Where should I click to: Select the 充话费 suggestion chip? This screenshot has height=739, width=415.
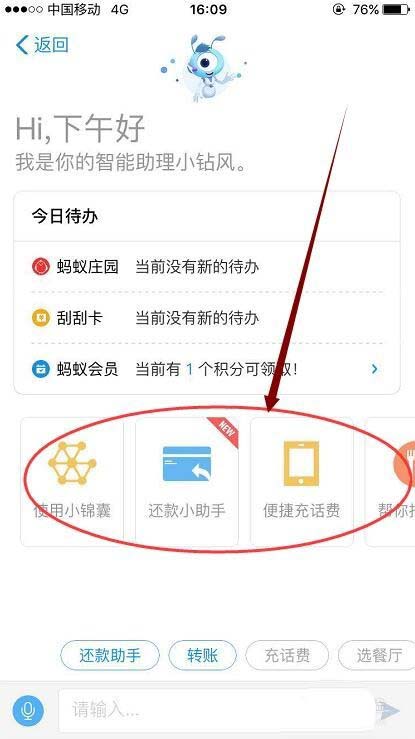(x=287, y=656)
